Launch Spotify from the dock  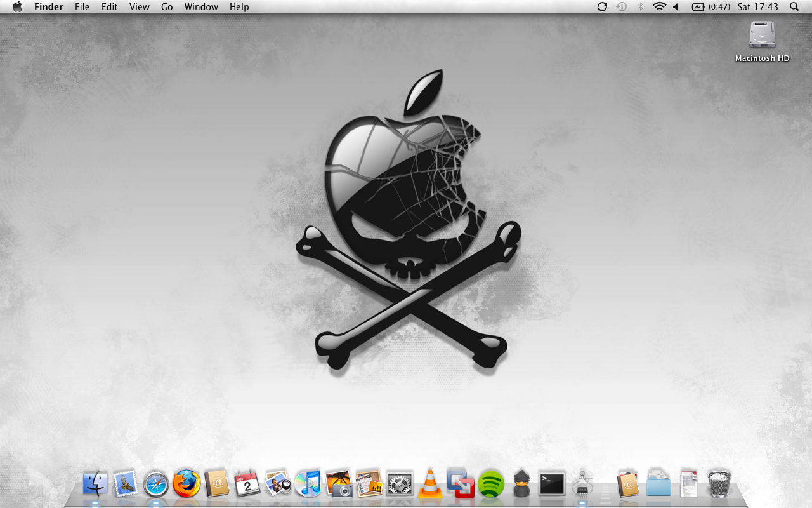pyautogui.click(x=491, y=485)
